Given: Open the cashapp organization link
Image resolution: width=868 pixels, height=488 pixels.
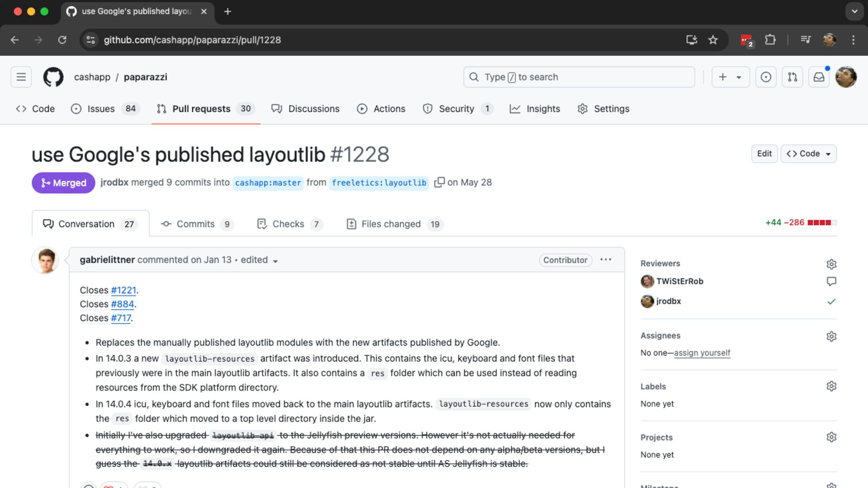Looking at the screenshot, I should (92, 77).
